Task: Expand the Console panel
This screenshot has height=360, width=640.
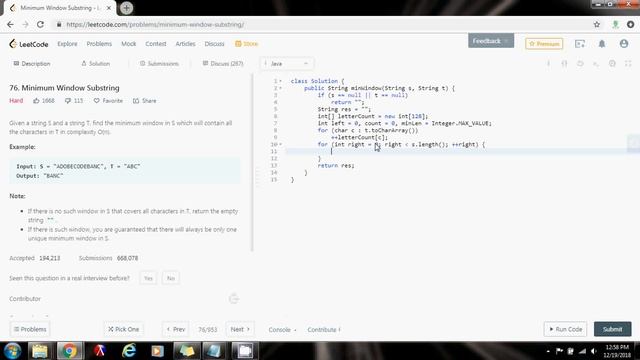Action: coord(282,329)
